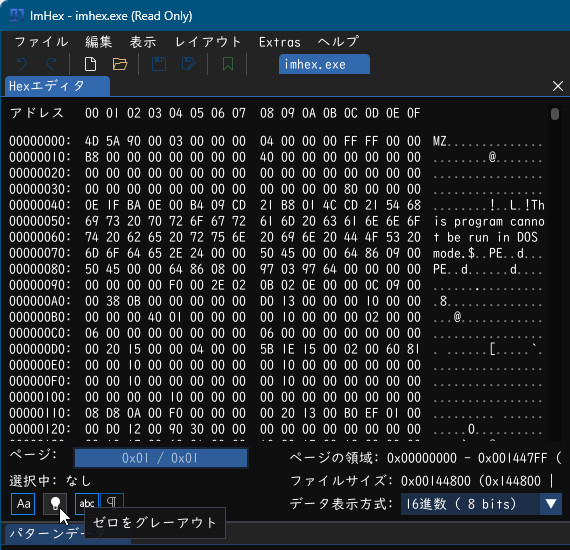Open the data display format dropdown
This screenshot has width=570, height=550.
click(481, 504)
